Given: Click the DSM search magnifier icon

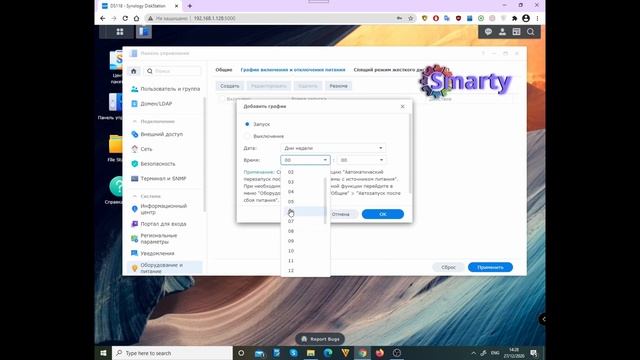Looking at the screenshot, I should pyautogui.click(x=531, y=32).
